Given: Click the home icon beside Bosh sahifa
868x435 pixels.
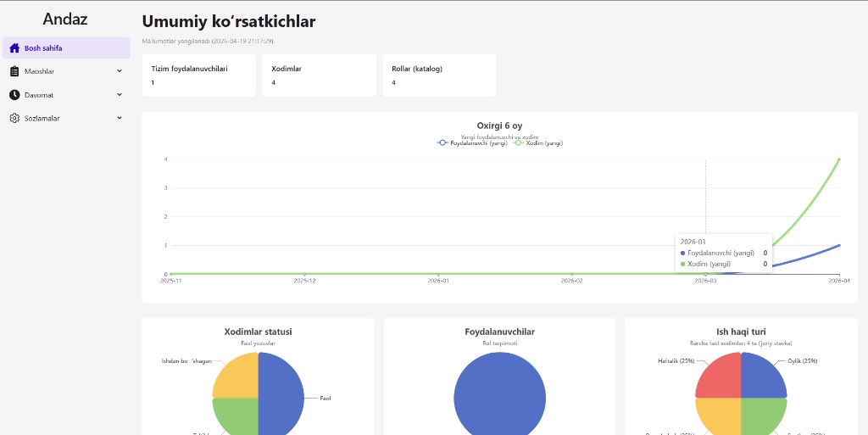Looking at the screenshot, I should 14,48.
